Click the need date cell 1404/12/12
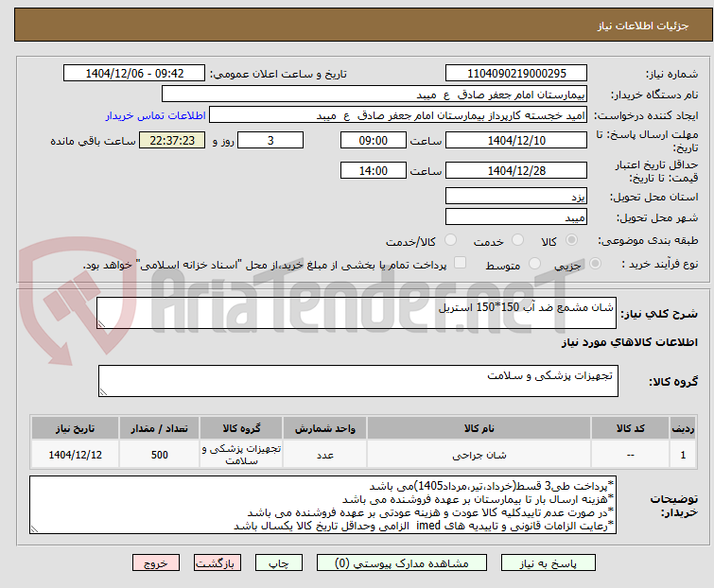The height and width of the screenshot is (588, 714). point(75,454)
